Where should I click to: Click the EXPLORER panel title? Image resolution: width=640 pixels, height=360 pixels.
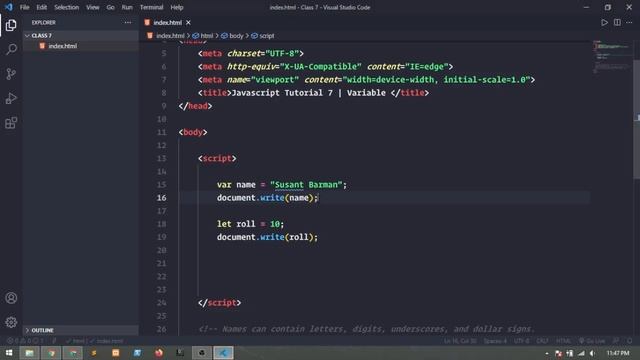44,22
